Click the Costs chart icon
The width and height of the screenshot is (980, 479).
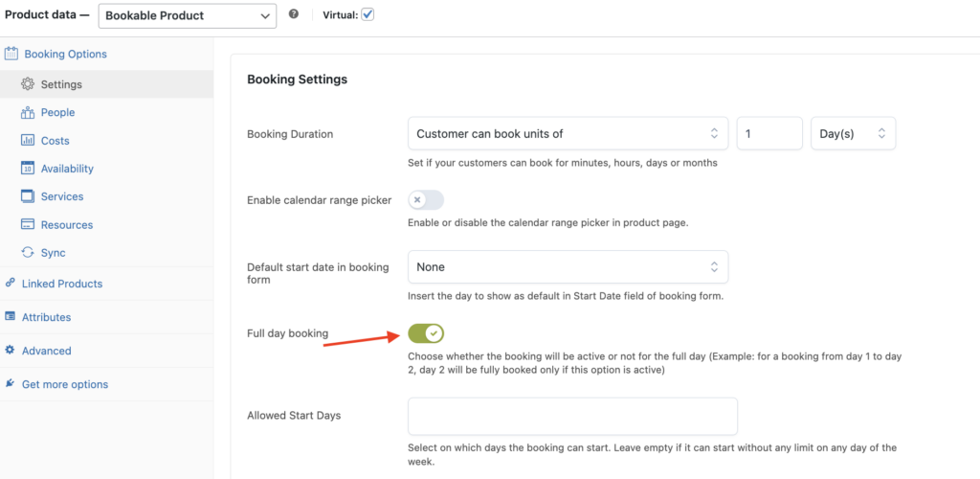point(28,141)
